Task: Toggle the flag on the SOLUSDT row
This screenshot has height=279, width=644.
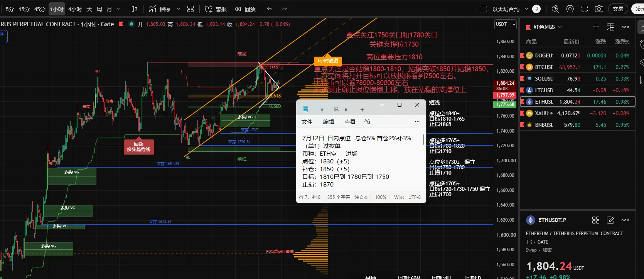Action: click(522, 79)
